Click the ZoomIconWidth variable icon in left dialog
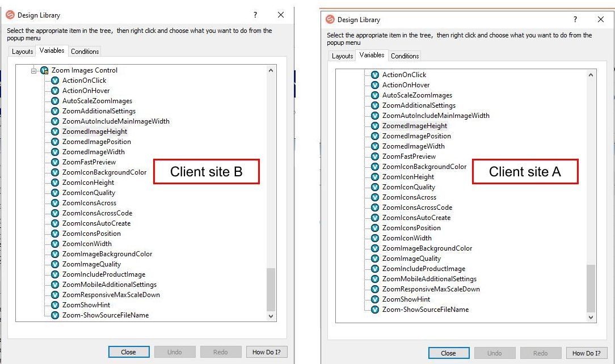Image resolution: width=615 pixels, height=364 pixels. coord(55,244)
